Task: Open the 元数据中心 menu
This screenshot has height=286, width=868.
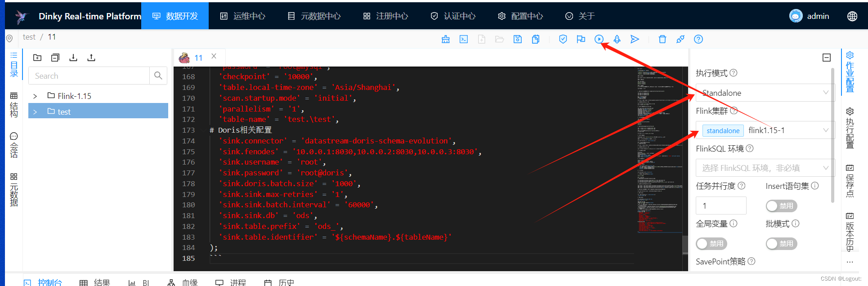Action: [x=314, y=16]
